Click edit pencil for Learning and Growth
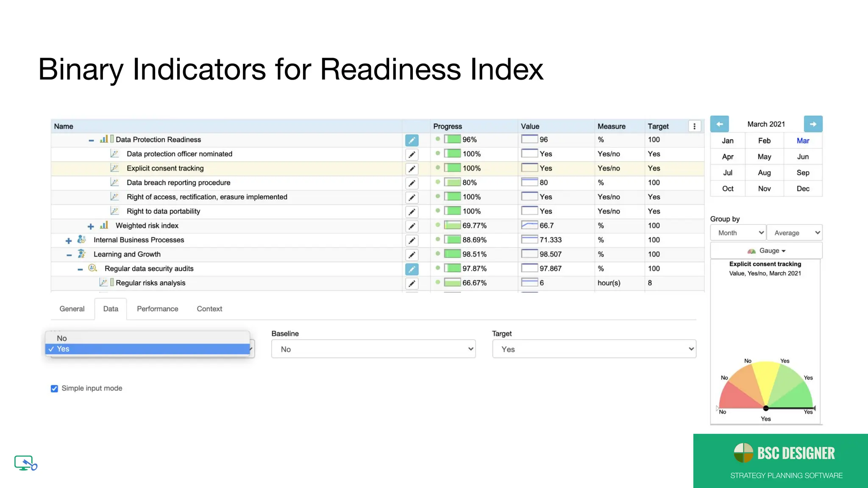868x488 pixels. click(x=412, y=255)
